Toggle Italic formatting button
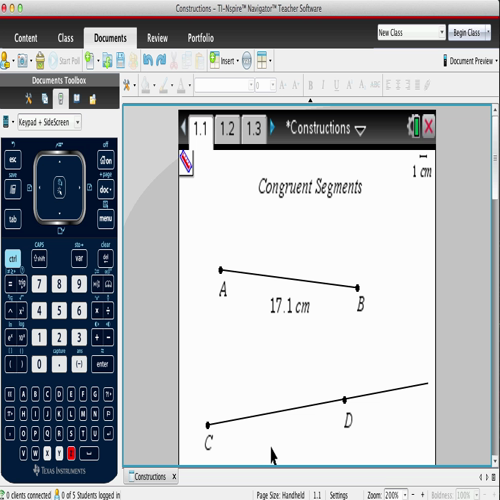 pos(323,85)
